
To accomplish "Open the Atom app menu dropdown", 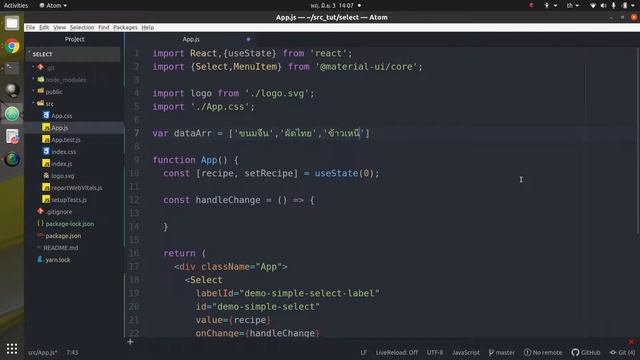I will tap(53, 6).
